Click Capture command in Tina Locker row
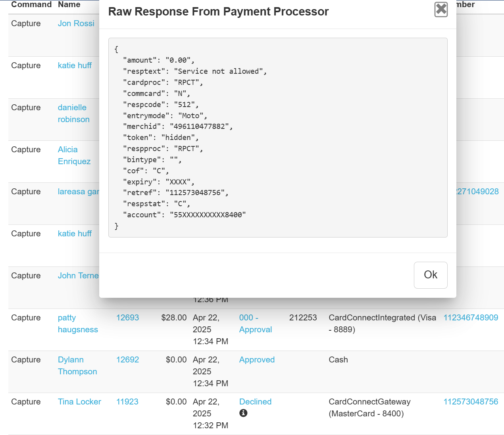504x435 pixels. [x=26, y=402]
